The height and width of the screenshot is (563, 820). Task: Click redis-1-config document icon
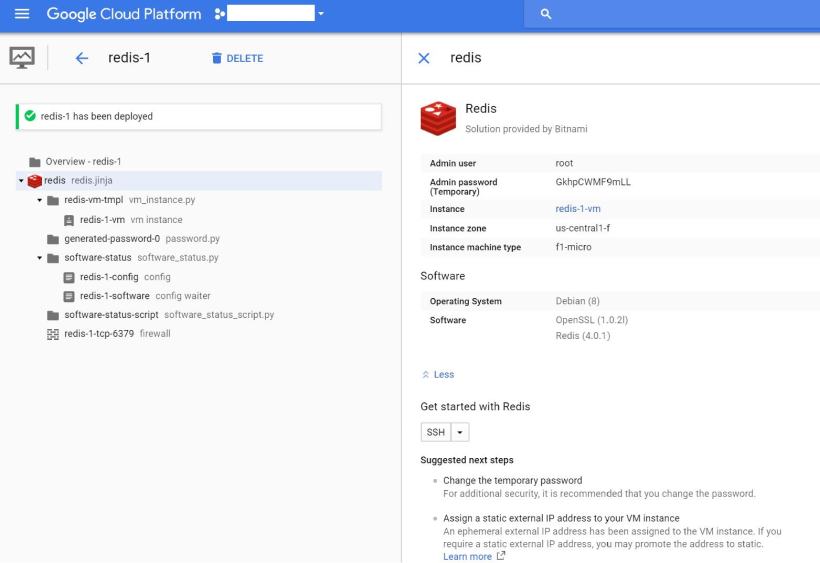[x=69, y=277]
